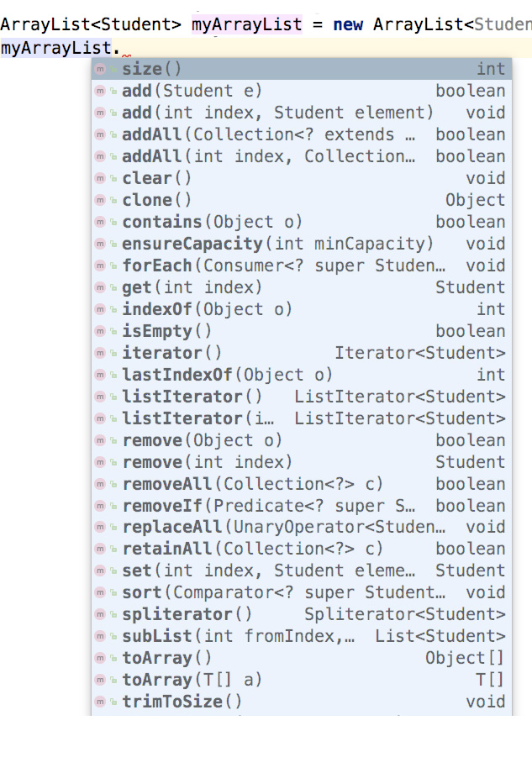
Task: Pick contains(Object o) from the list
Action: click(212, 222)
